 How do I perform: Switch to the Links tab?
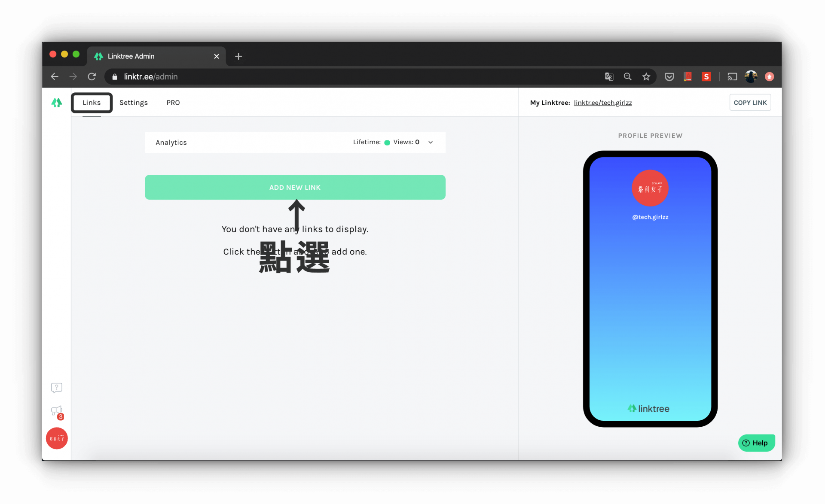92,103
